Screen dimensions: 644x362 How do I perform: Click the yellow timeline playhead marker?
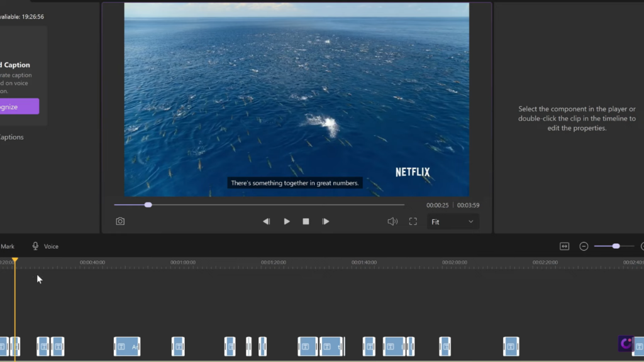[15, 260]
